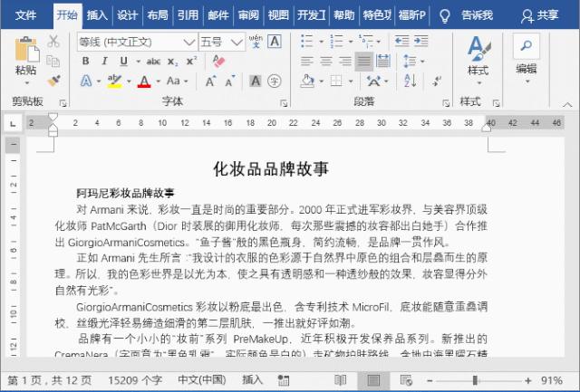
Task: Justify paragraph text
Action: [364, 62]
